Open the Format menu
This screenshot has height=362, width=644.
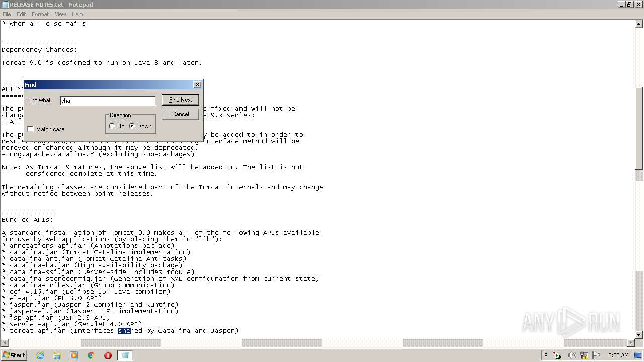coord(40,14)
